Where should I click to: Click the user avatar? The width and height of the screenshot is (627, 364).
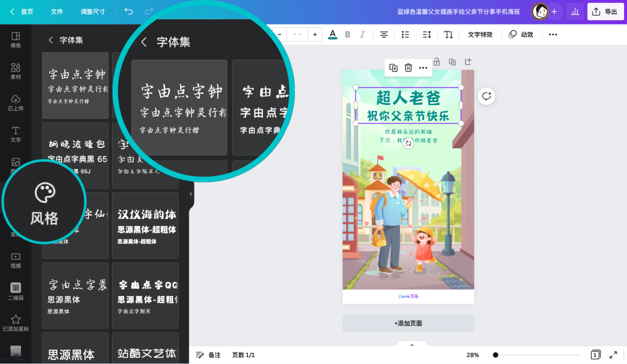[x=539, y=12]
